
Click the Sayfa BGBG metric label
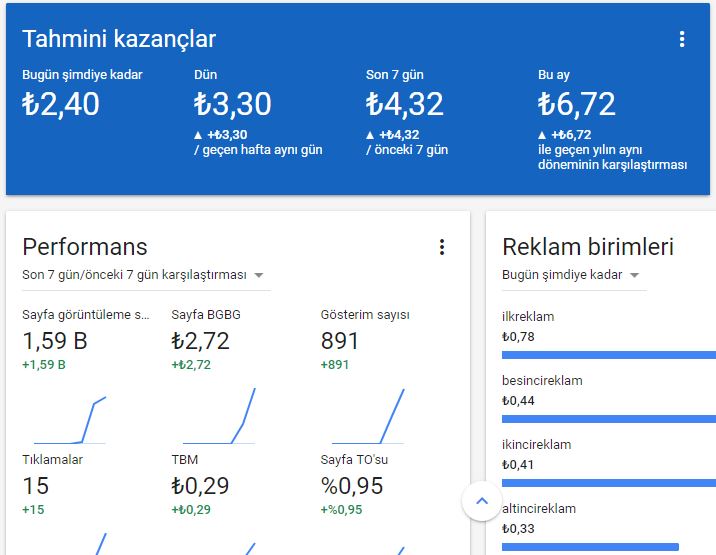[206, 315]
